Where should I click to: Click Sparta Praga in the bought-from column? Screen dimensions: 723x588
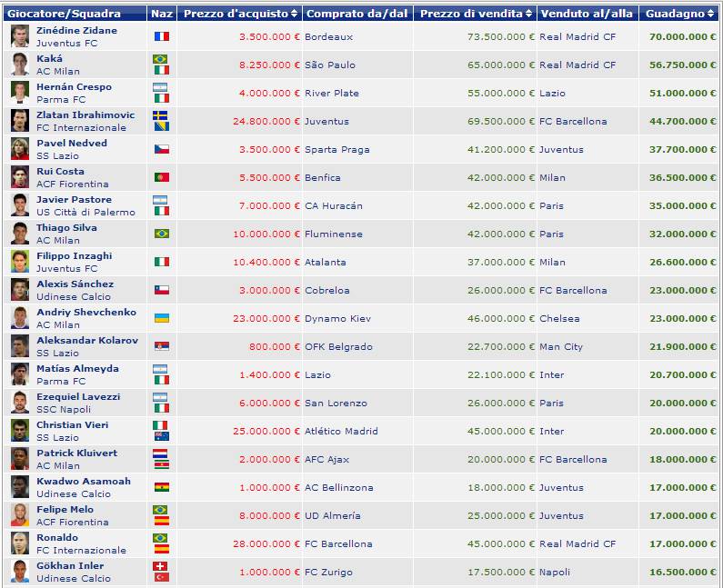[x=337, y=149]
